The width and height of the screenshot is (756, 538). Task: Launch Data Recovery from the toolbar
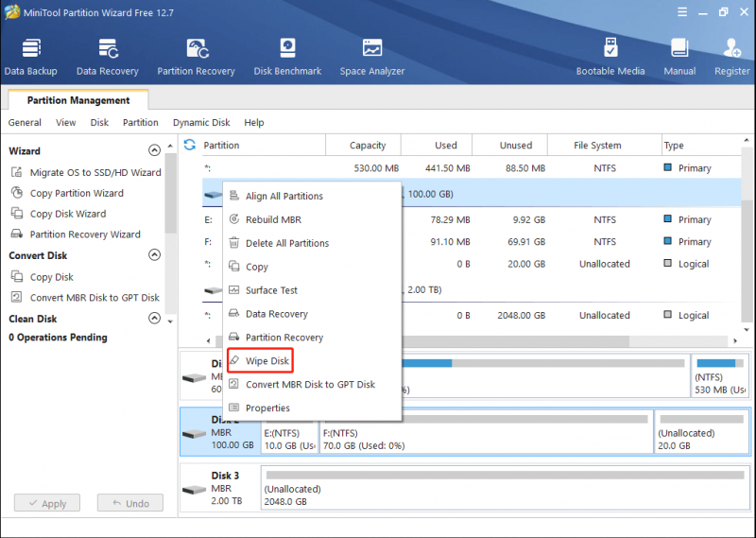click(108, 57)
